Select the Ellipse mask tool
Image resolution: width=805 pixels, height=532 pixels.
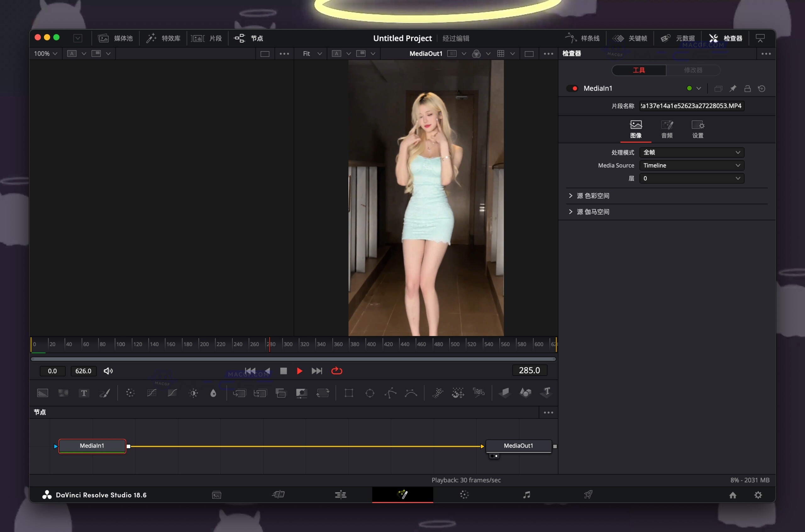click(x=370, y=393)
